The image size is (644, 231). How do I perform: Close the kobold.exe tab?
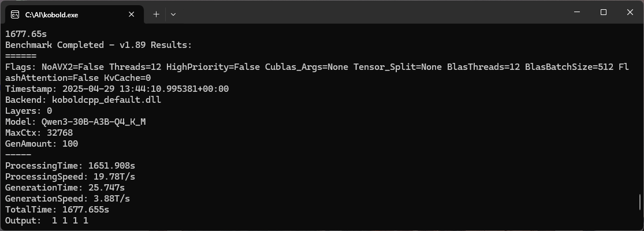tap(132, 14)
